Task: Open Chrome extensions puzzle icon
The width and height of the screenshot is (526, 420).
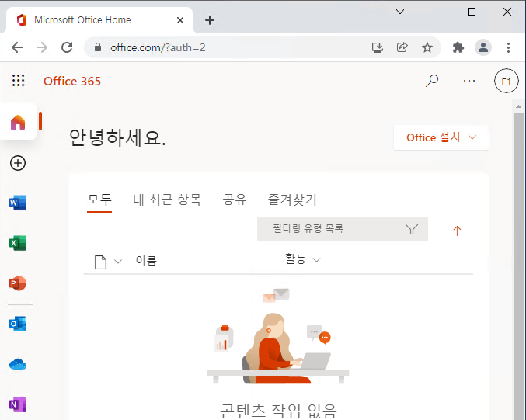Action: click(458, 47)
